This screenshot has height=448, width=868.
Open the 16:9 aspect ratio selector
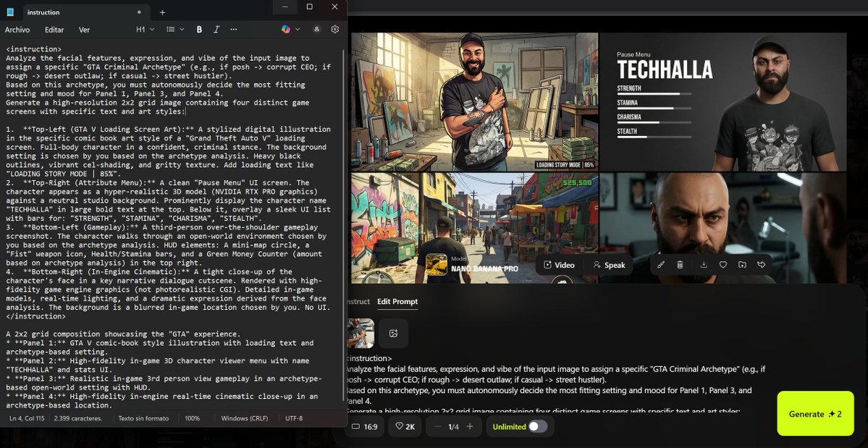[365, 426]
